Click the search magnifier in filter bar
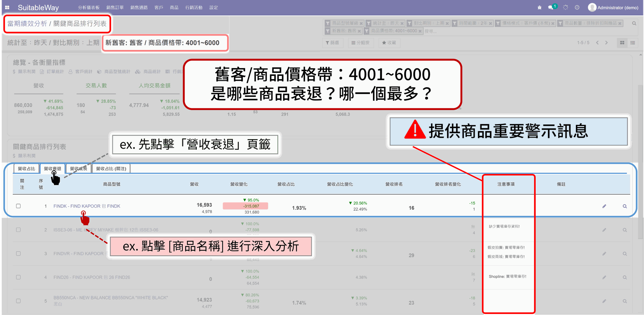This screenshot has height=315, width=644. point(634,23)
